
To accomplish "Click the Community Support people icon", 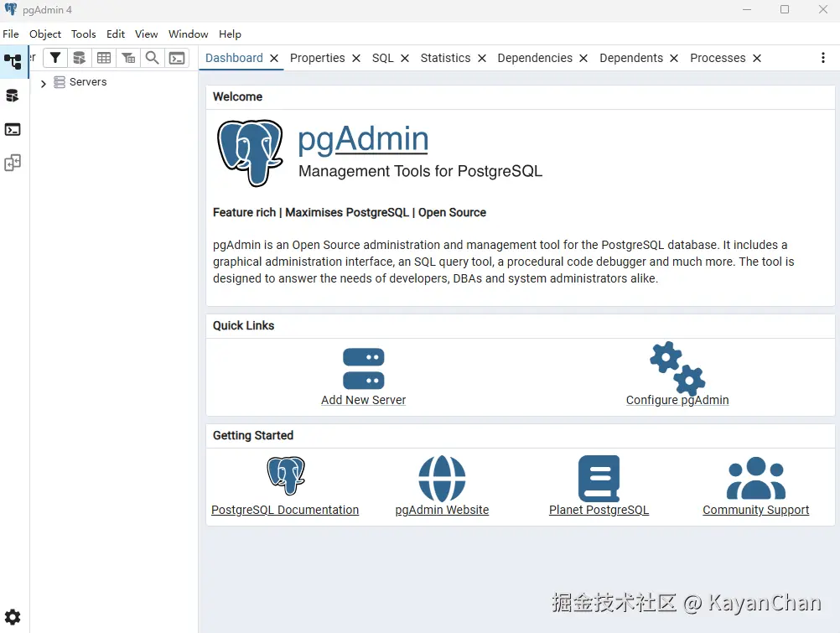I will (x=756, y=478).
